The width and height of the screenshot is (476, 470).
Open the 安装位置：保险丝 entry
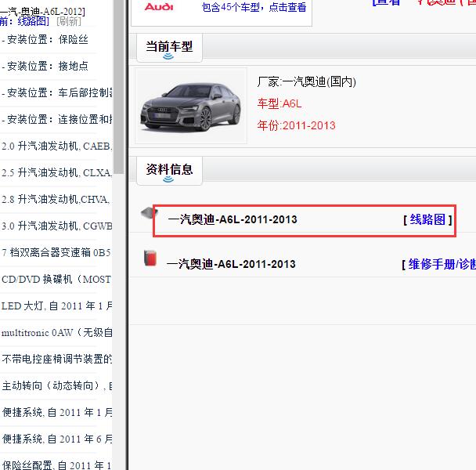pyautogui.click(x=45, y=39)
